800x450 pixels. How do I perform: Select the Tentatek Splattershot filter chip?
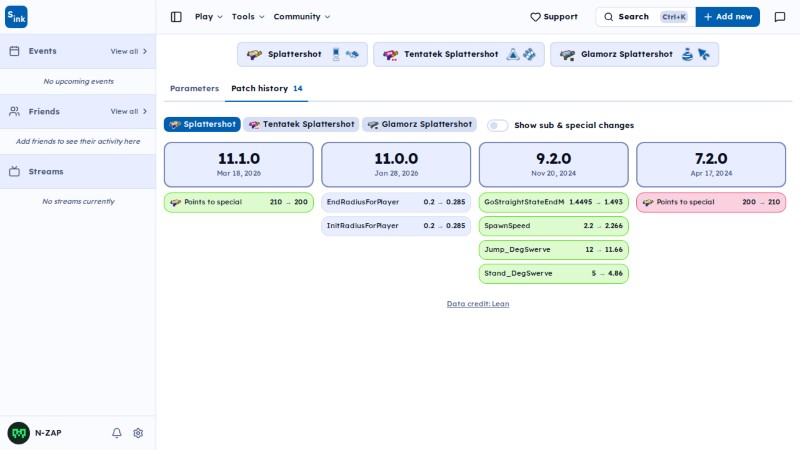[301, 124]
